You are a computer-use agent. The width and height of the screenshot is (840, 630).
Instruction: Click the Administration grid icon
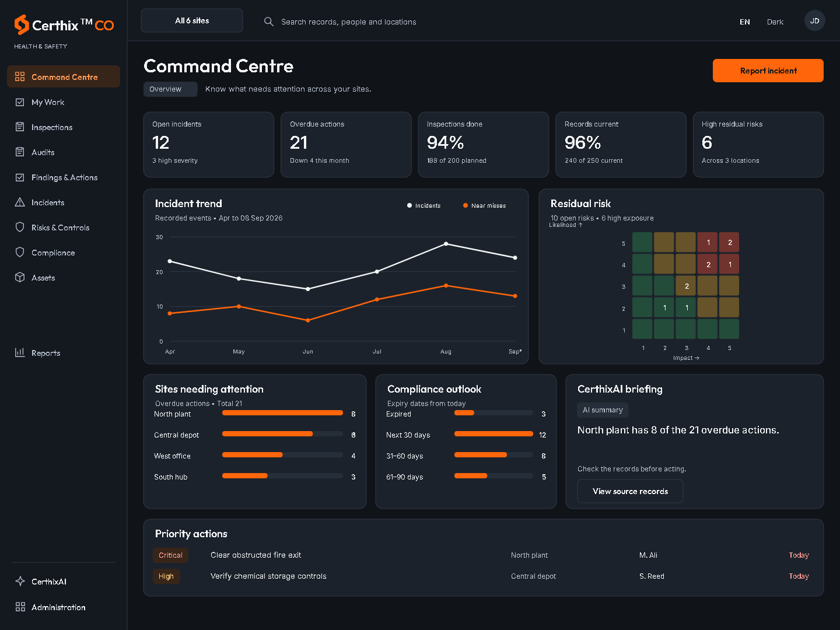[20, 607]
